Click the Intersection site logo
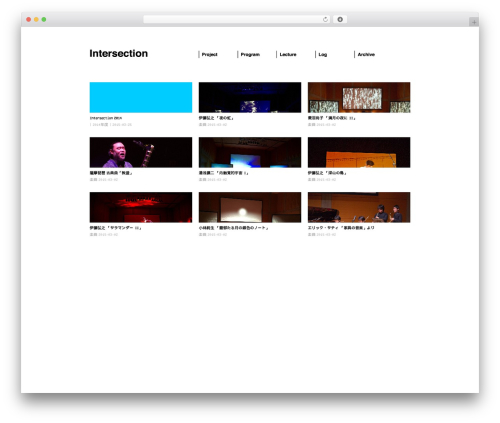Screen dimensions: 500x423 [119, 54]
